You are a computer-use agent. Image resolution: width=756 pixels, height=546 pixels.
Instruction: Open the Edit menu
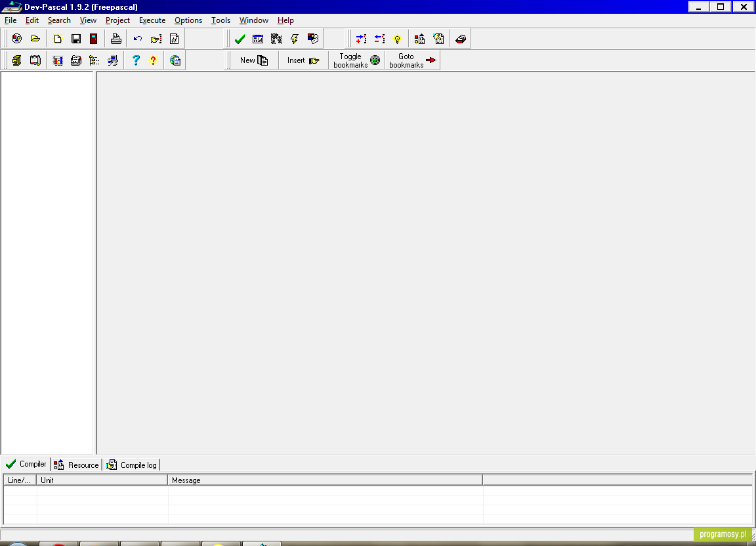(31, 20)
